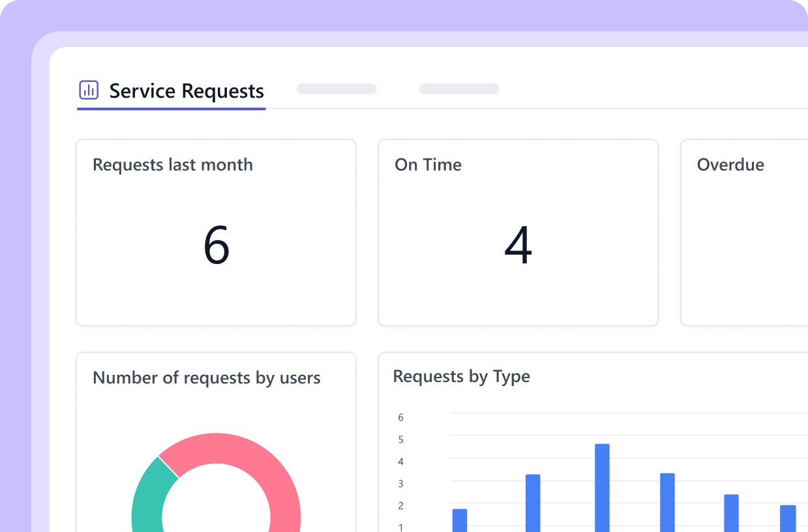Select the Number of requests by users title

(x=207, y=377)
